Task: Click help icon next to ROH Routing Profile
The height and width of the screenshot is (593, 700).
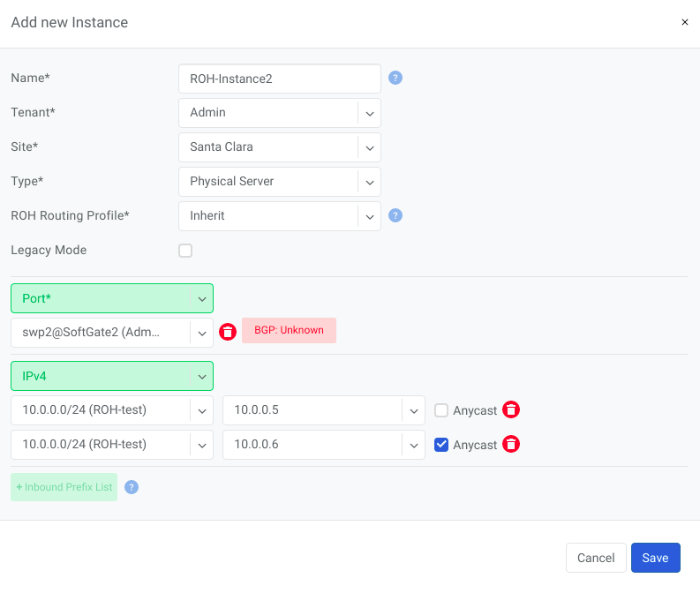Action: coord(395,215)
